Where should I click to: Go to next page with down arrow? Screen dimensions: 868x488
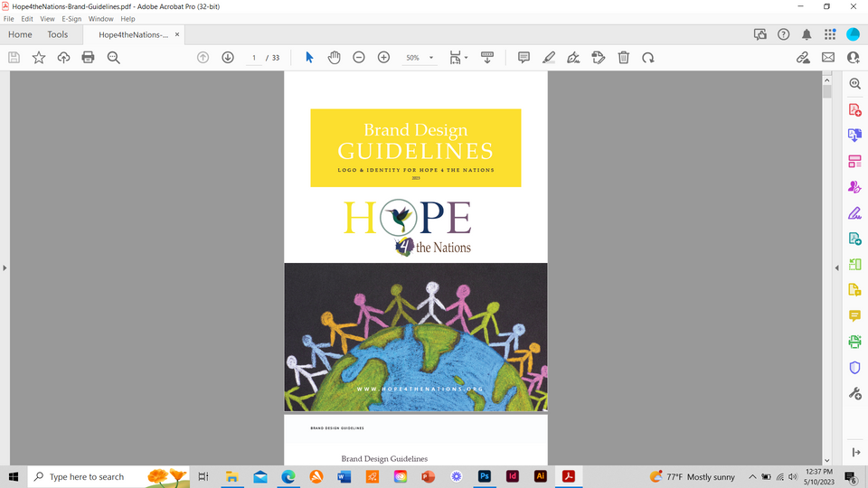coord(228,58)
